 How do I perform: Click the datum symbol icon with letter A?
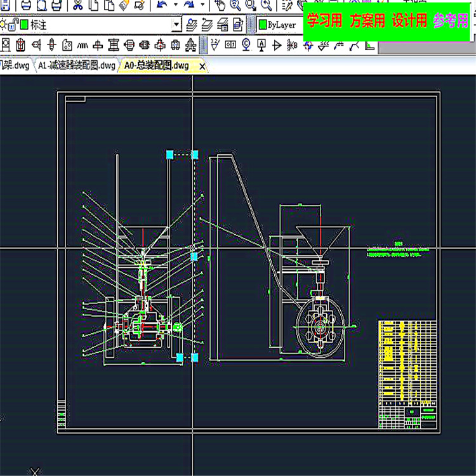(261, 45)
